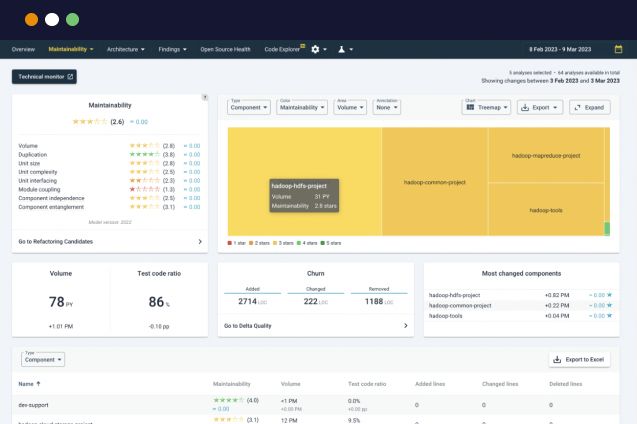
Task: Sort by Deleted lines column header
Action: [566, 384]
